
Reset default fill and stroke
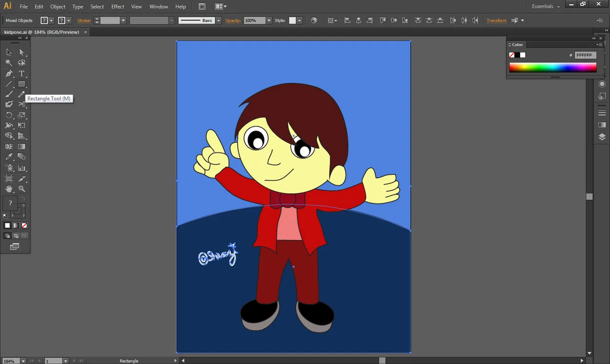tap(5, 216)
